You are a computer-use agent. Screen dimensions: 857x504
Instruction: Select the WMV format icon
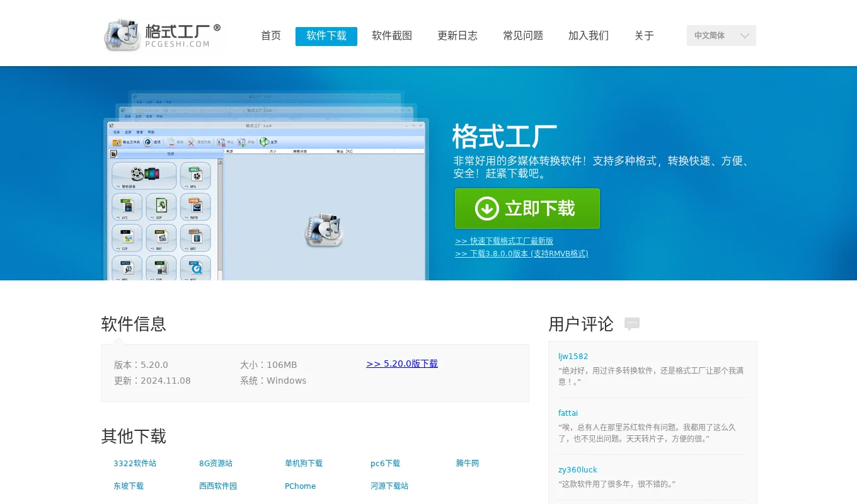tap(161, 238)
